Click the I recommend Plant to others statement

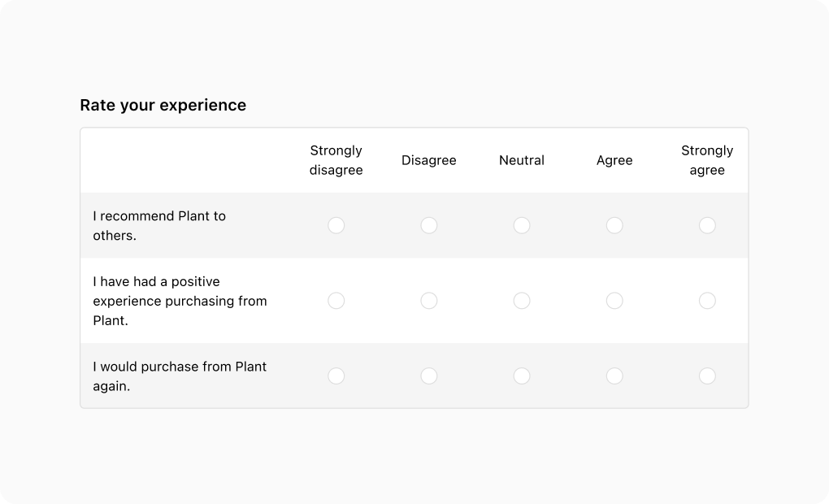[159, 225]
